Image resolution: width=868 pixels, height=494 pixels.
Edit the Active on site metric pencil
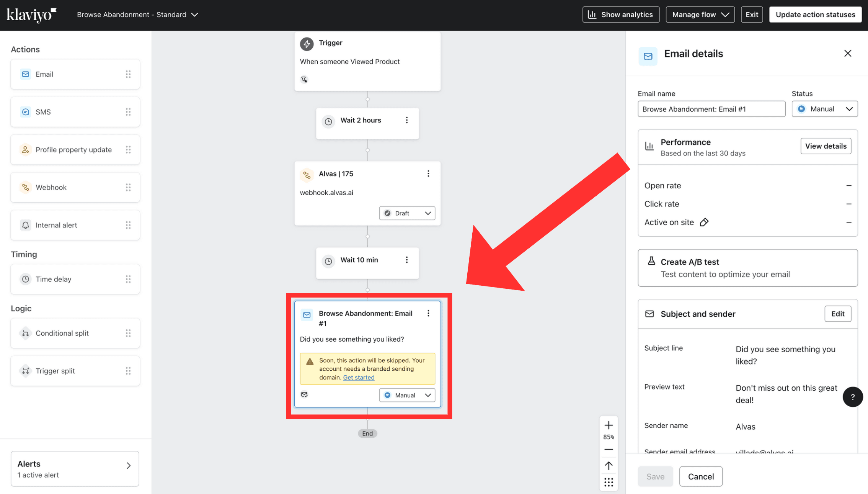704,222
